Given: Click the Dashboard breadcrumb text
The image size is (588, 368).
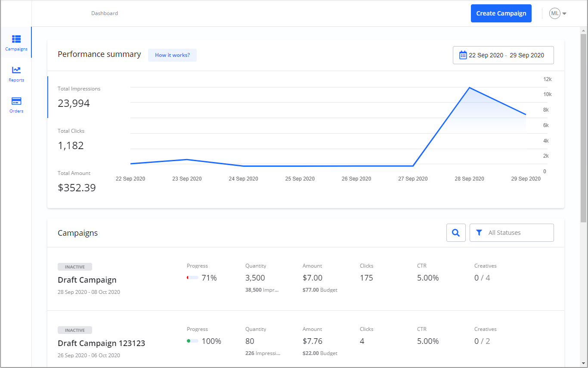Looking at the screenshot, I should tap(105, 13).
